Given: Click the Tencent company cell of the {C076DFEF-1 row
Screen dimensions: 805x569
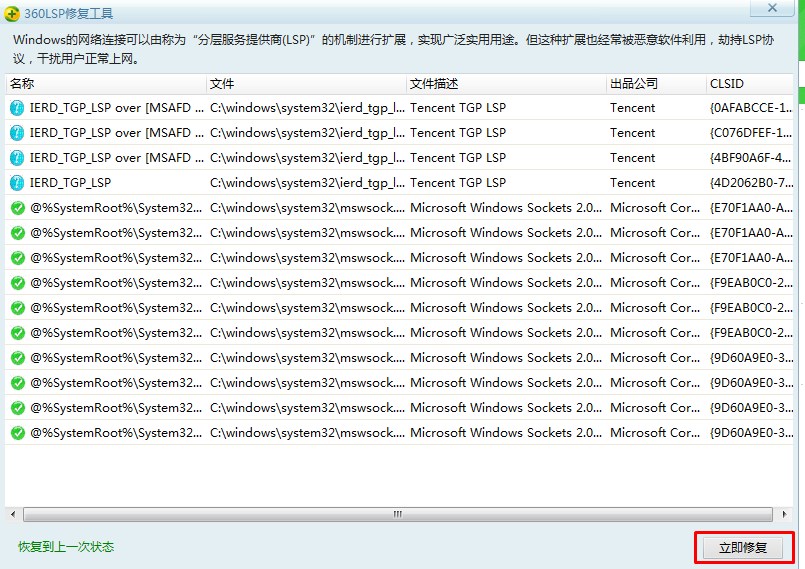Looking at the screenshot, I should click(632, 133).
